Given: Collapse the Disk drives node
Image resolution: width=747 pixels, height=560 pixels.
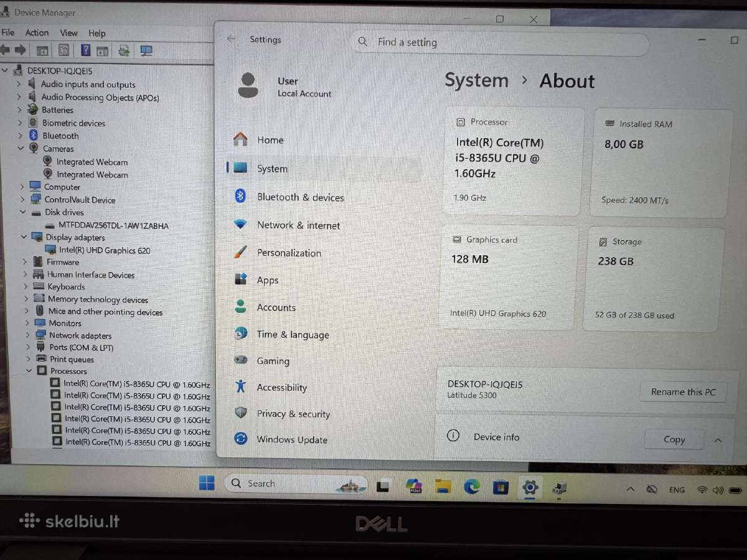Looking at the screenshot, I should (x=23, y=212).
